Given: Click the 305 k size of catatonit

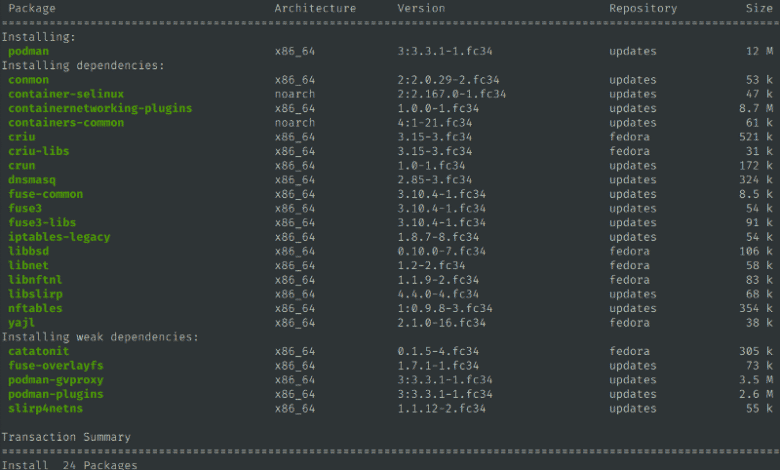Looking at the screenshot, I should pos(756,351).
